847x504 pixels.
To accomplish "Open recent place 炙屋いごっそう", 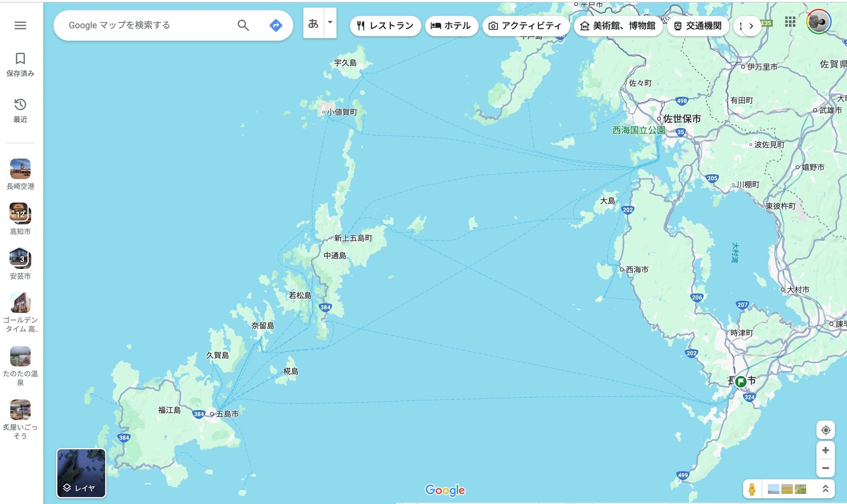I will [x=20, y=419].
